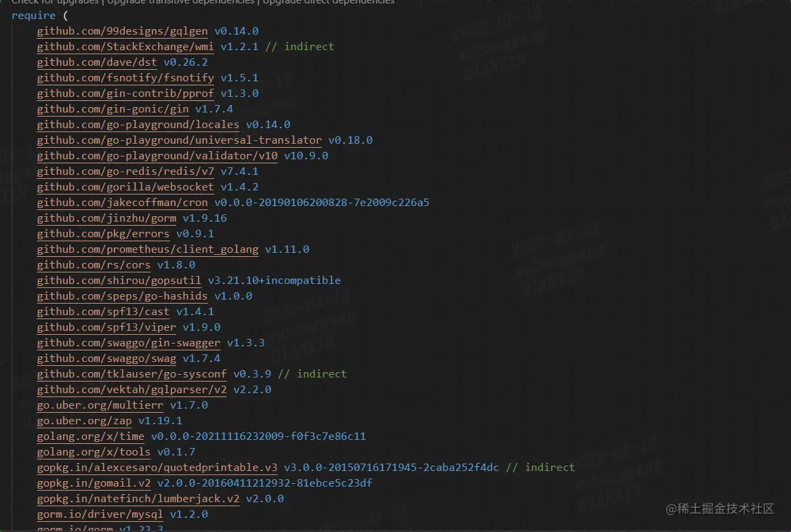Click version v0.26.2 of dave/dst
Image resolution: width=791 pixels, height=532 pixels.
186,62
